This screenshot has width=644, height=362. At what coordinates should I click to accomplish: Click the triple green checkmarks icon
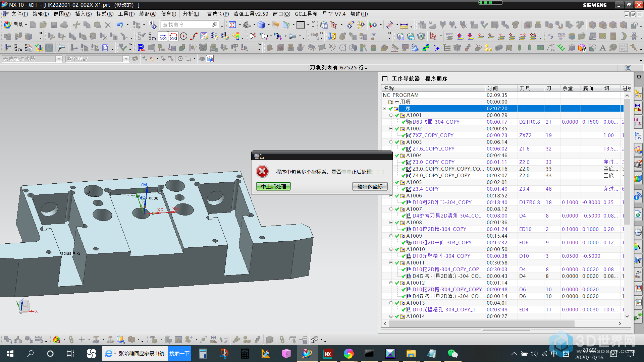pyautogui.click(x=561, y=48)
